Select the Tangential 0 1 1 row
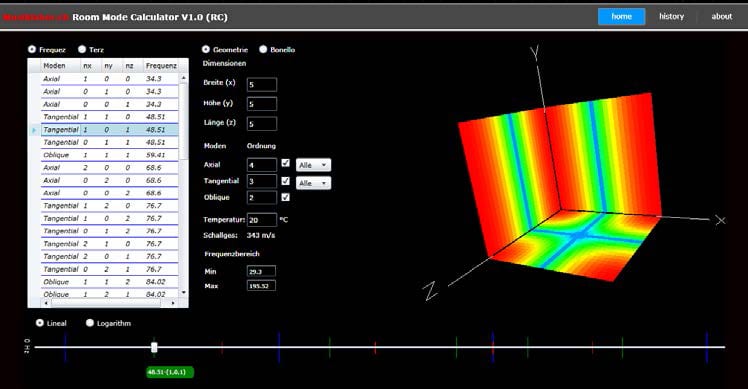This screenshot has width=748, height=389. [110, 142]
